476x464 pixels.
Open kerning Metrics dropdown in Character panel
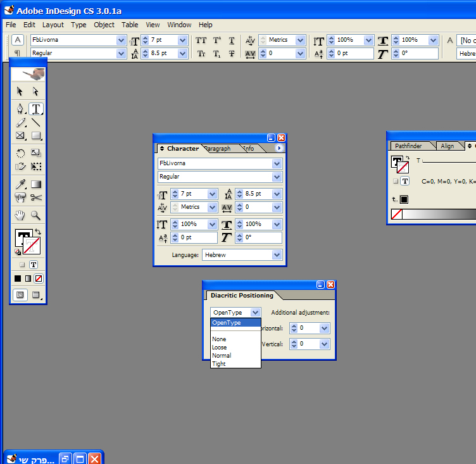point(212,207)
